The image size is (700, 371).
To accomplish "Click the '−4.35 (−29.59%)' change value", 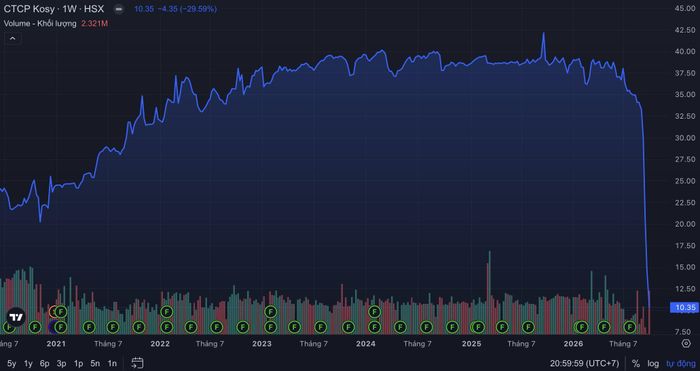I will 187,9.
